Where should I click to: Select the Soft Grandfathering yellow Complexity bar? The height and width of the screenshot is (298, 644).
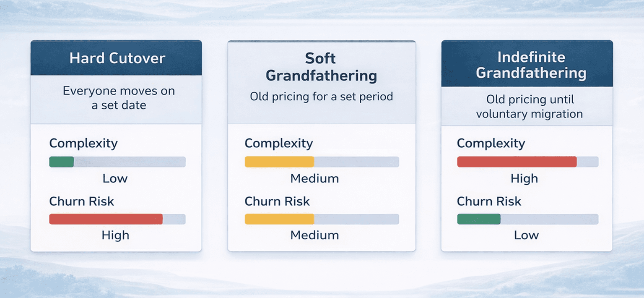(x=279, y=162)
